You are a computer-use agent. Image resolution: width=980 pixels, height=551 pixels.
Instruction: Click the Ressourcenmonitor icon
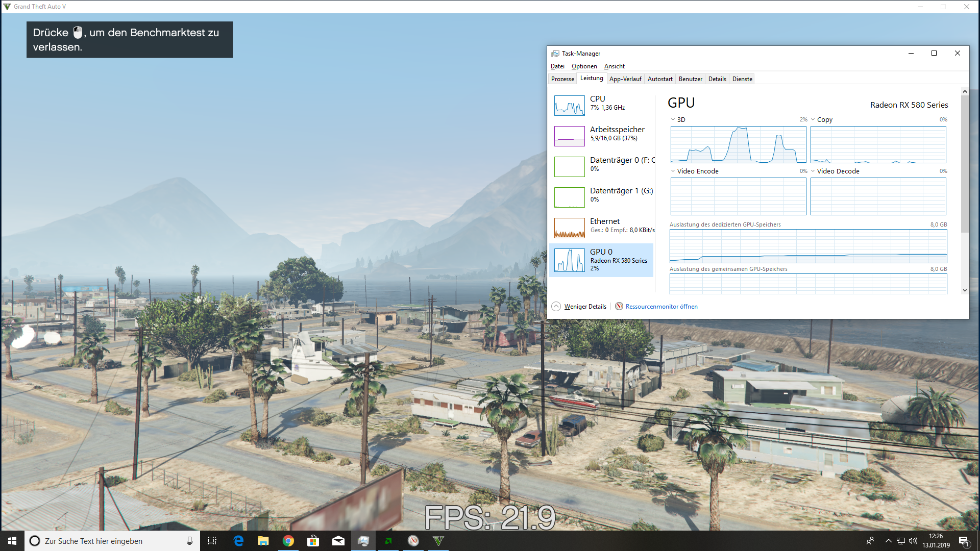[x=619, y=306]
